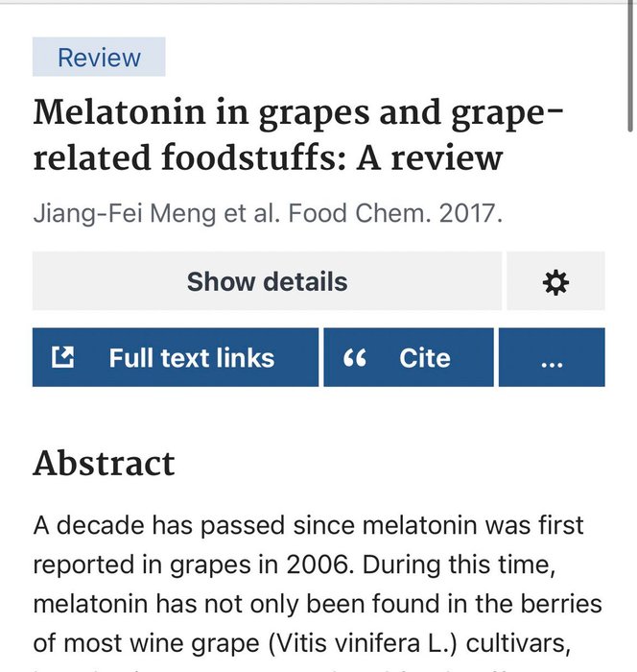Click the Review article type badge
The image size is (637, 672).
click(x=99, y=58)
